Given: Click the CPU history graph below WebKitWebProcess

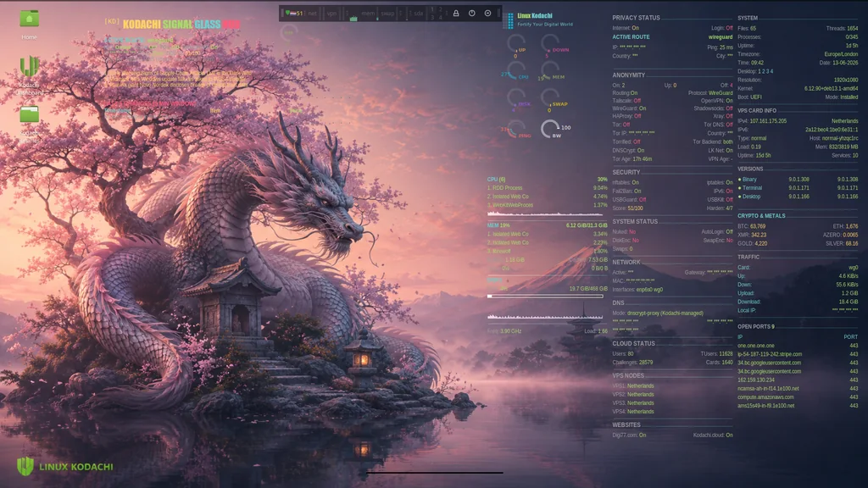Looking at the screenshot, I should pos(545,213).
